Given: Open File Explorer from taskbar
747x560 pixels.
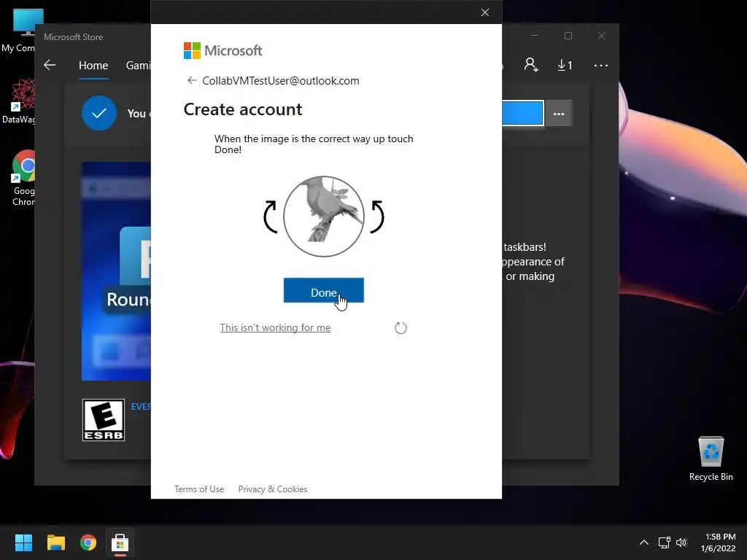Looking at the screenshot, I should 55,542.
